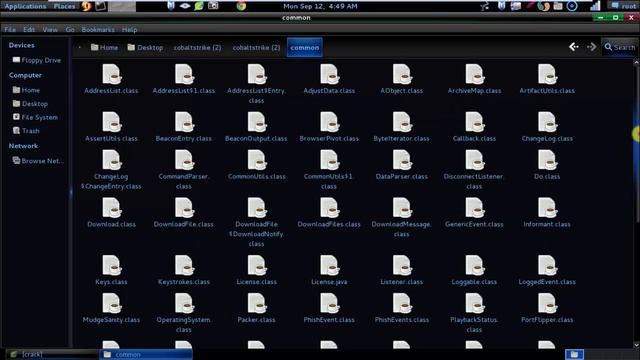
Task: Open Desktop in the sidebar
Action: point(31,104)
